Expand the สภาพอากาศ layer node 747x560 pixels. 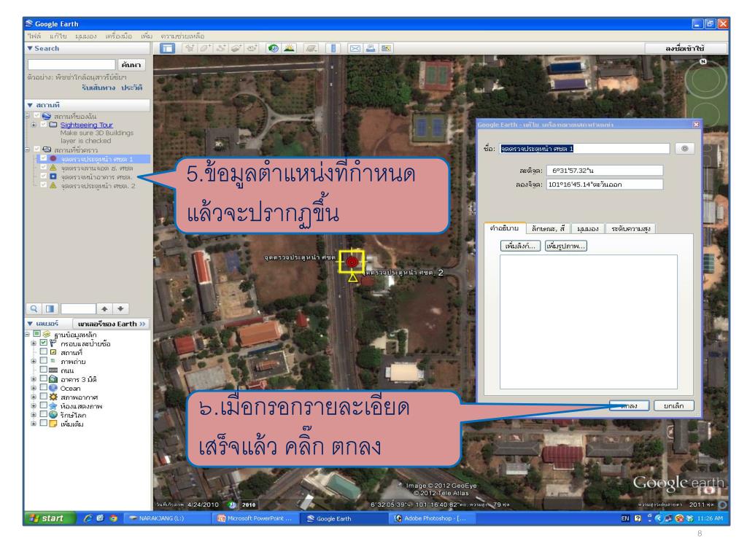[x=34, y=397]
